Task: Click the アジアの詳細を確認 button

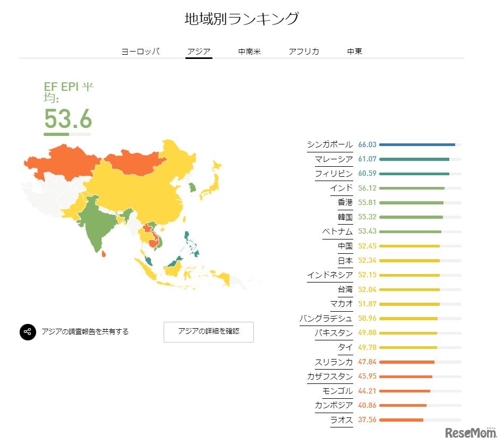Action: tap(208, 332)
